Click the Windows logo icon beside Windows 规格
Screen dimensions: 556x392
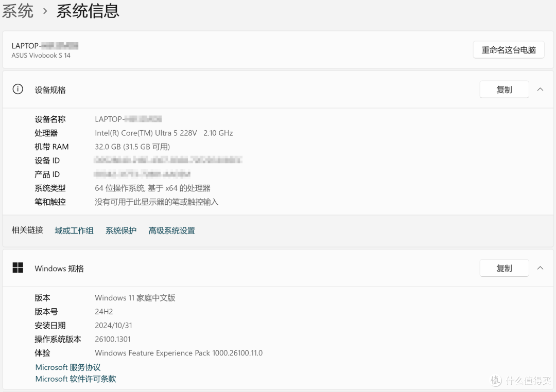pos(18,268)
